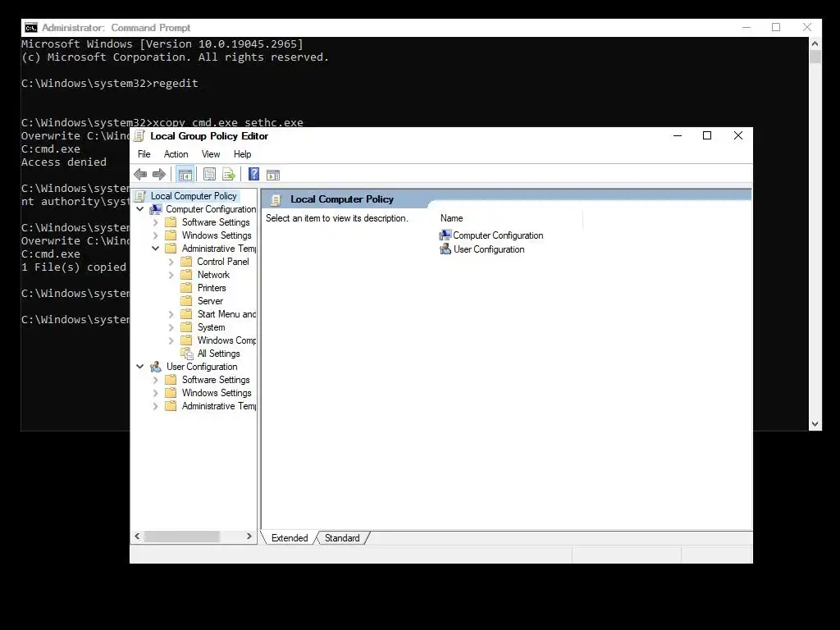Open the File menu
This screenshot has height=630, width=840.
pos(144,154)
